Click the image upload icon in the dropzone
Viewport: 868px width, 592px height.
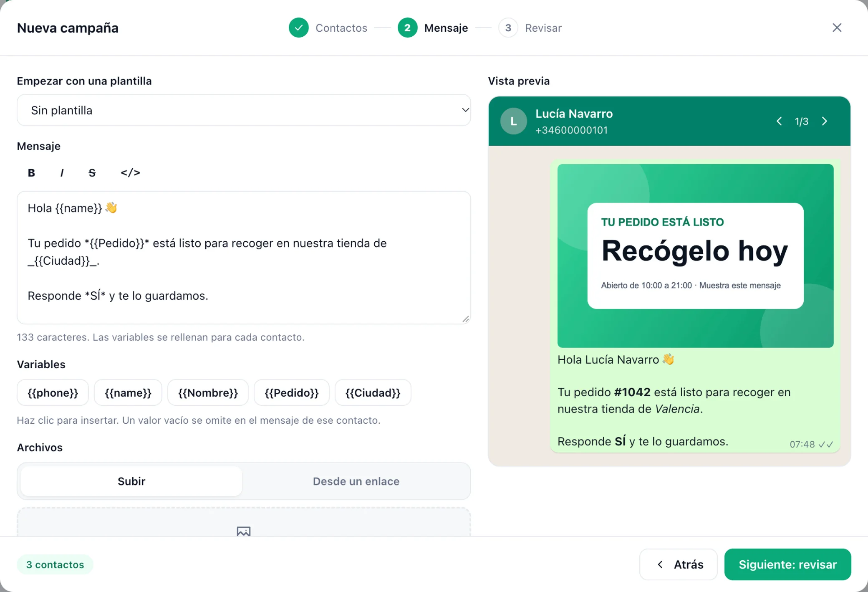244,531
